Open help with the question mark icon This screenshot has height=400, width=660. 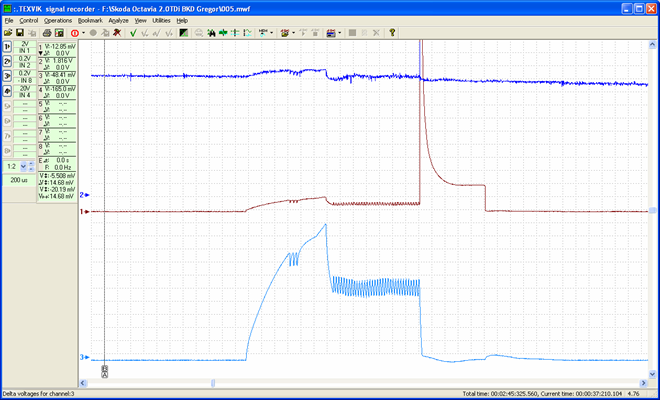(x=392, y=33)
